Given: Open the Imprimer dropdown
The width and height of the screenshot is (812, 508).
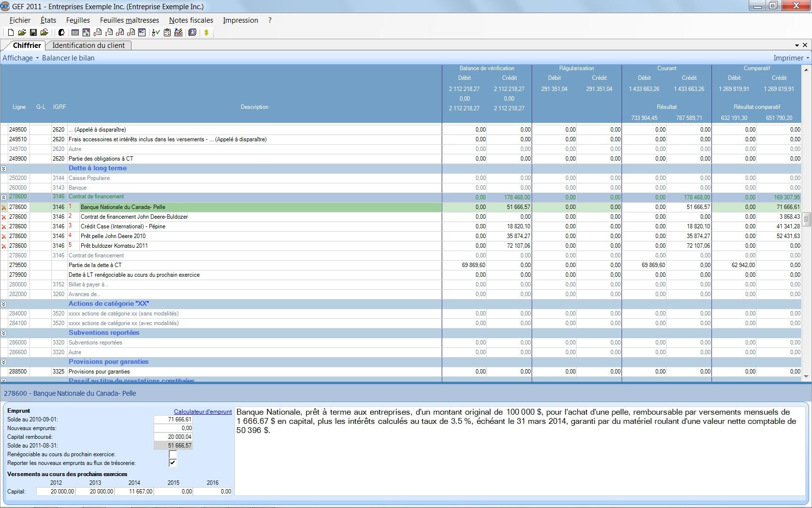Looking at the screenshot, I should (x=791, y=58).
